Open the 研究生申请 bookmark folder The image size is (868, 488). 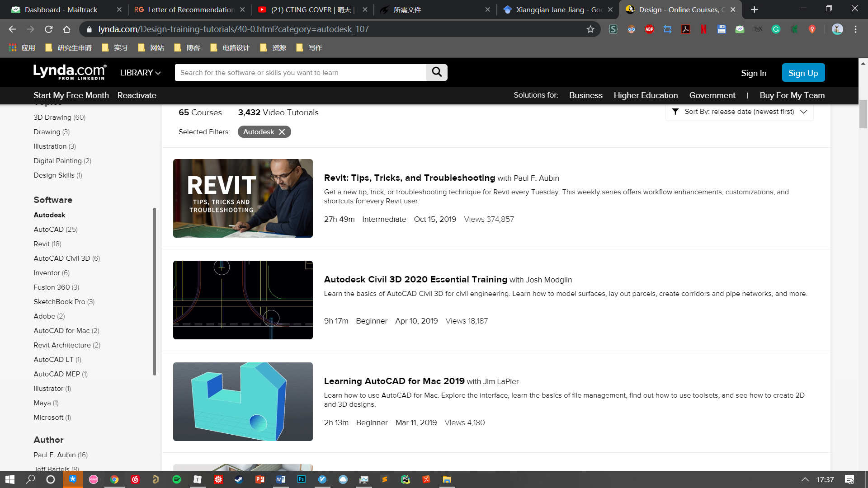click(69, 48)
